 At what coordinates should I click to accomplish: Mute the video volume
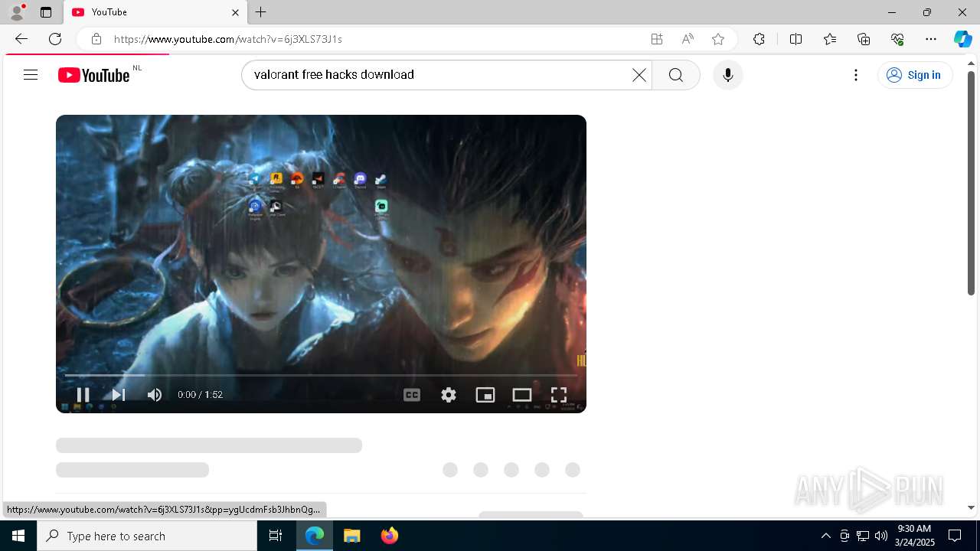coord(155,395)
